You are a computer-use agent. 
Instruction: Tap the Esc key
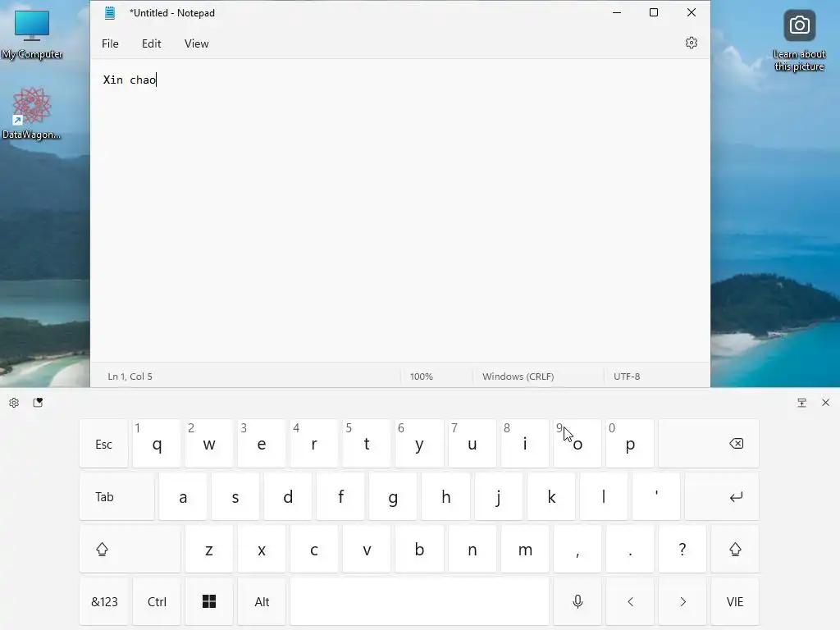104,444
